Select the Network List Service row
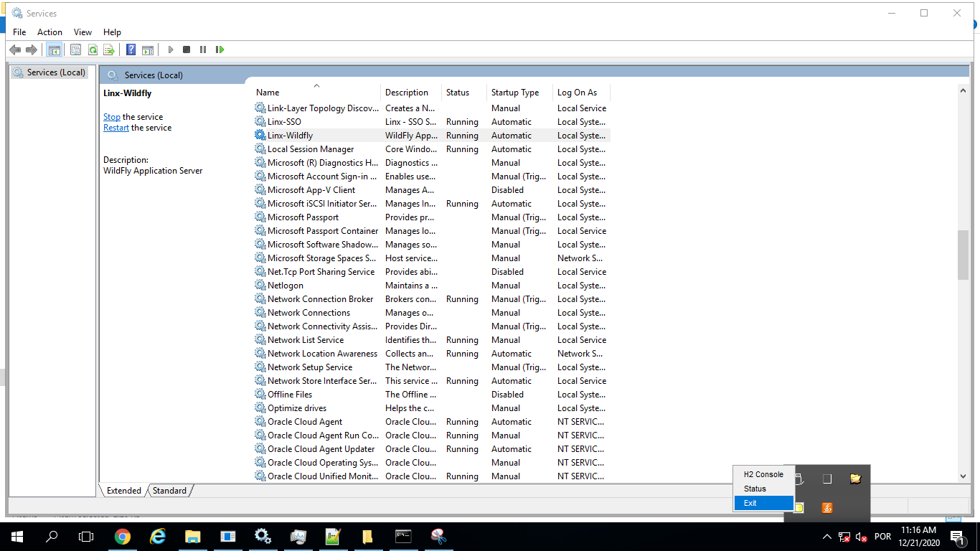 click(x=430, y=340)
